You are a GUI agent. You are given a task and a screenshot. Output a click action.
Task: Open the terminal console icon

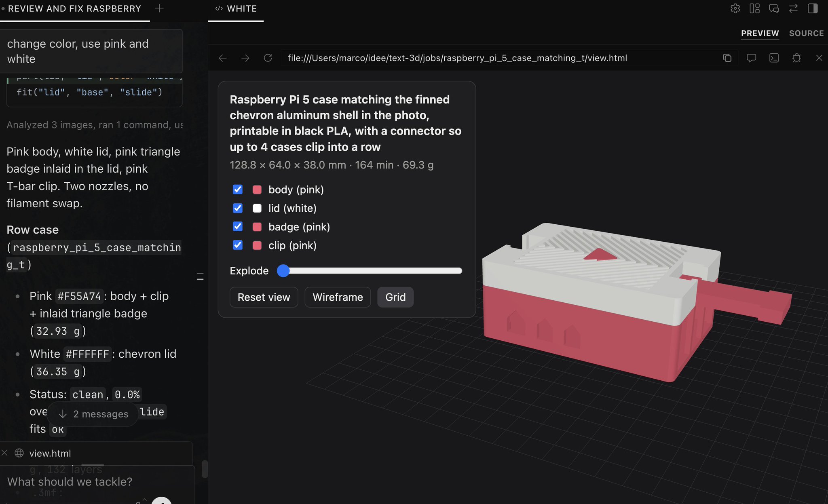[x=774, y=58]
